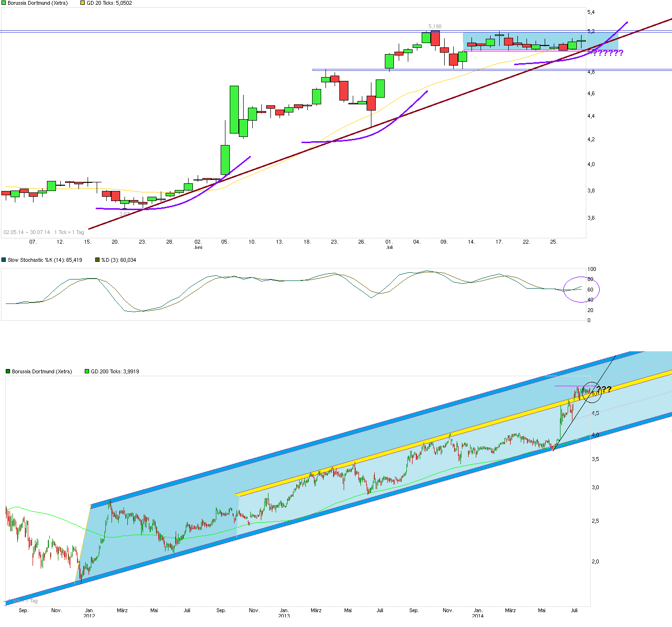Click the green Borussia Dortmund legend square in top chart
This screenshot has width=672, height=627.
click(x=4, y=3)
